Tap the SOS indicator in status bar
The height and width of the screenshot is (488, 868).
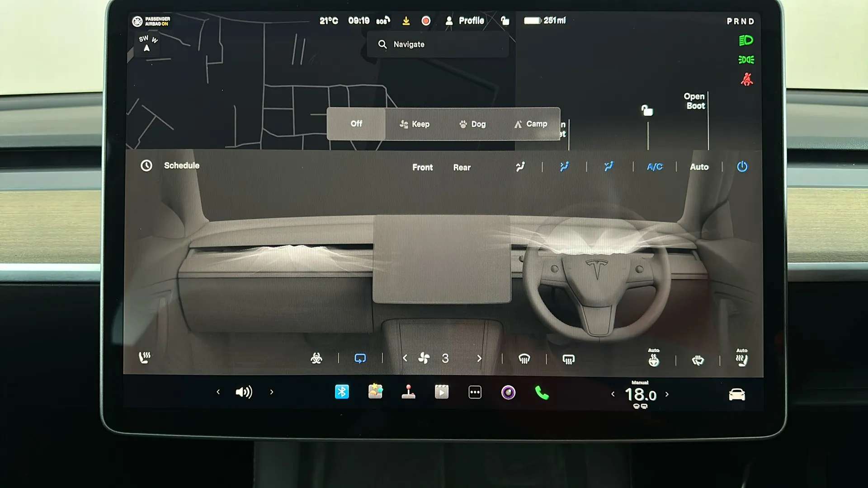tap(383, 21)
